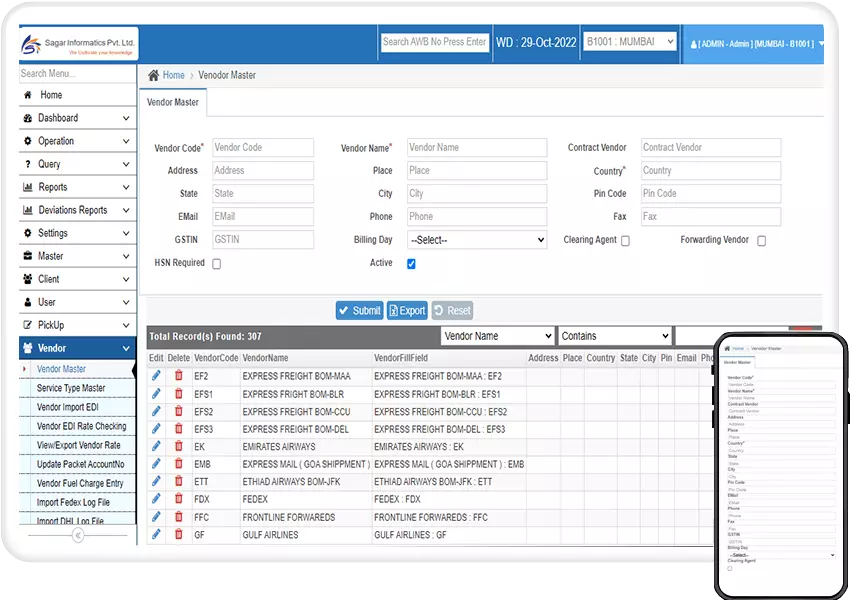
Task: Edit the FRONTLINE FORWAREDS row
Action: click(156, 517)
